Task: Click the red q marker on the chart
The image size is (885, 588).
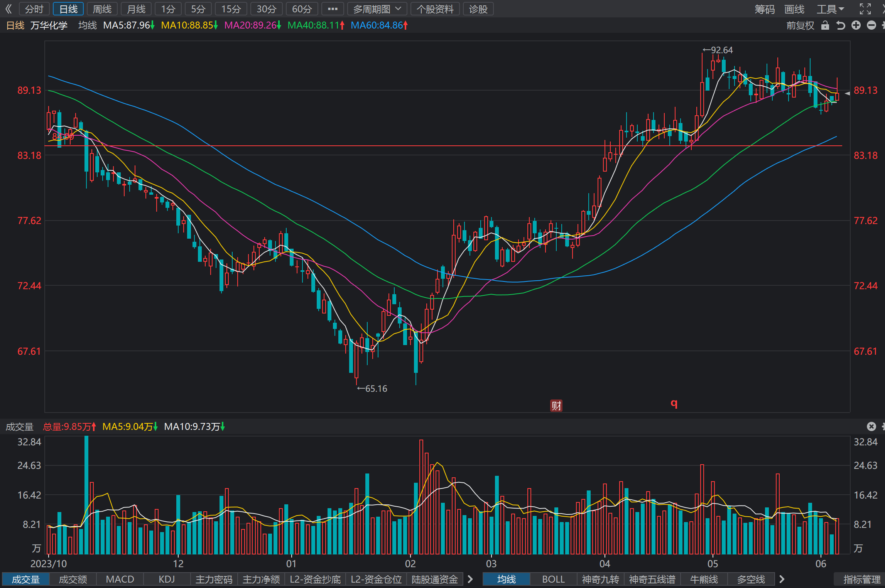Action: 674,403
